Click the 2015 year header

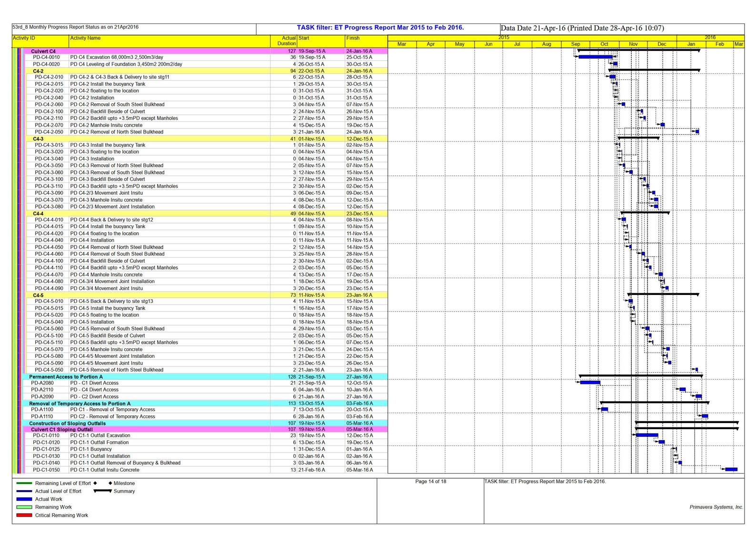click(x=504, y=38)
